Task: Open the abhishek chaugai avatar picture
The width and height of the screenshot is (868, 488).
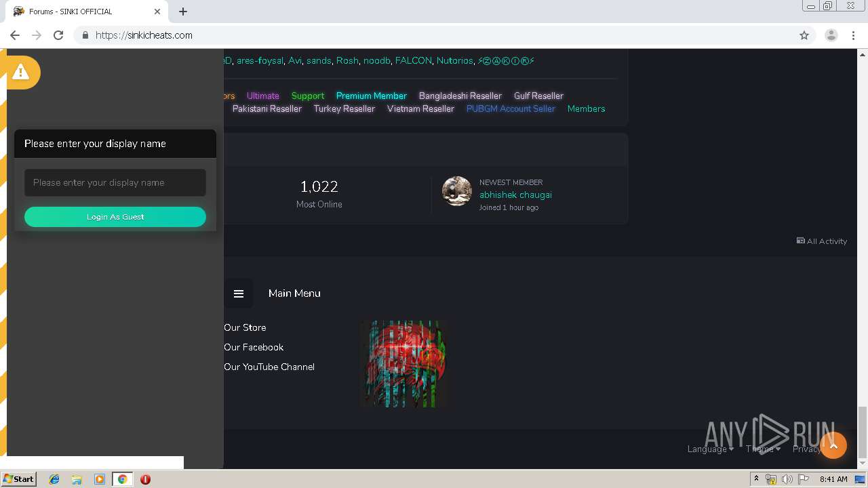Action: pyautogui.click(x=457, y=191)
